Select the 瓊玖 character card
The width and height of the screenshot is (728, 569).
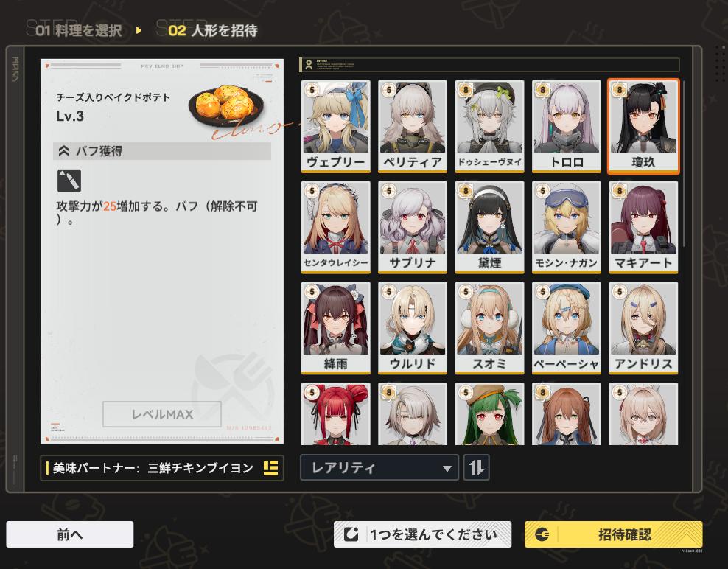coord(643,126)
